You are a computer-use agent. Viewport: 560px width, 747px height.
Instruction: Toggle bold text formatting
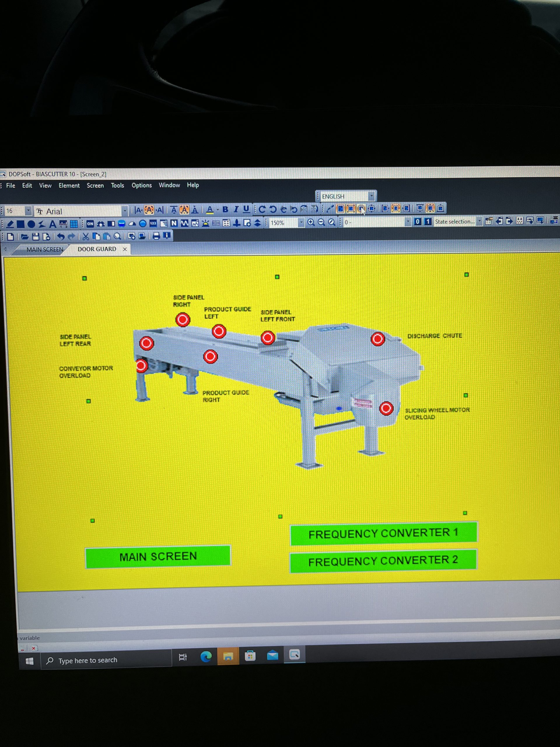(225, 210)
